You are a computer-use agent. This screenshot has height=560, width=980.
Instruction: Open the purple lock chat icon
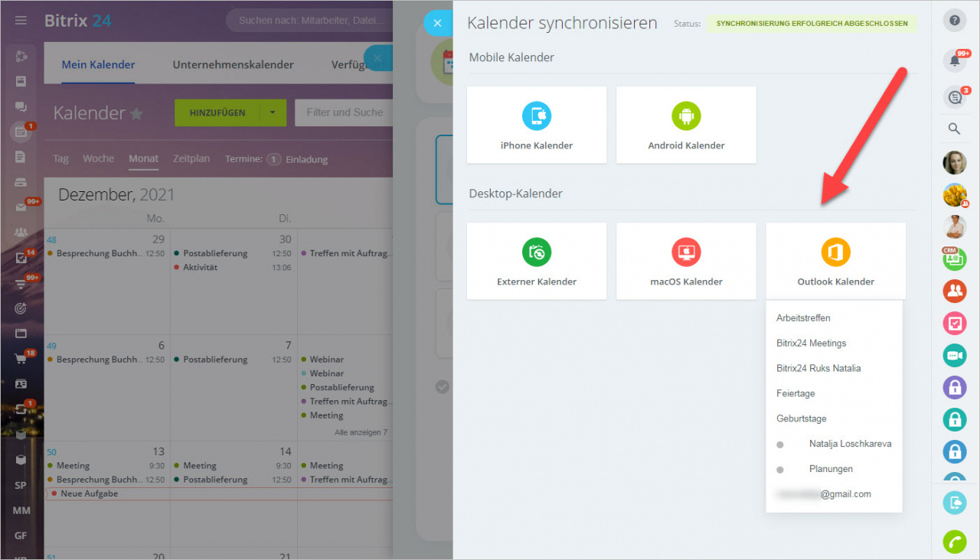click(x=954, y=387)
